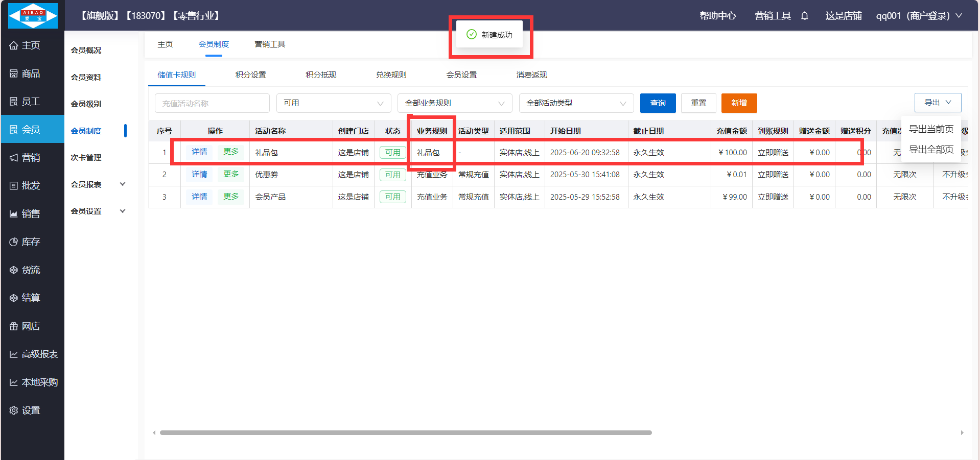Open the 主页 home sidebar icon
Image resolution: width=980 pixels, height=460 pixels.
tap(14, 45)
